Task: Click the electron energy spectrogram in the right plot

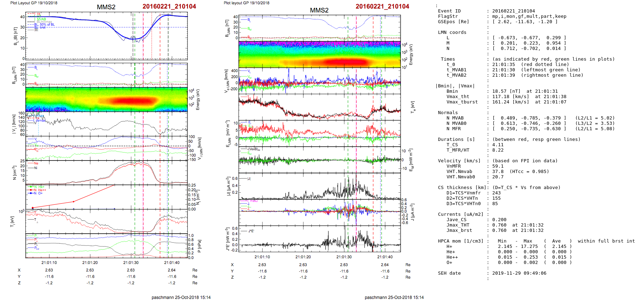Action: tap(320, 54)
